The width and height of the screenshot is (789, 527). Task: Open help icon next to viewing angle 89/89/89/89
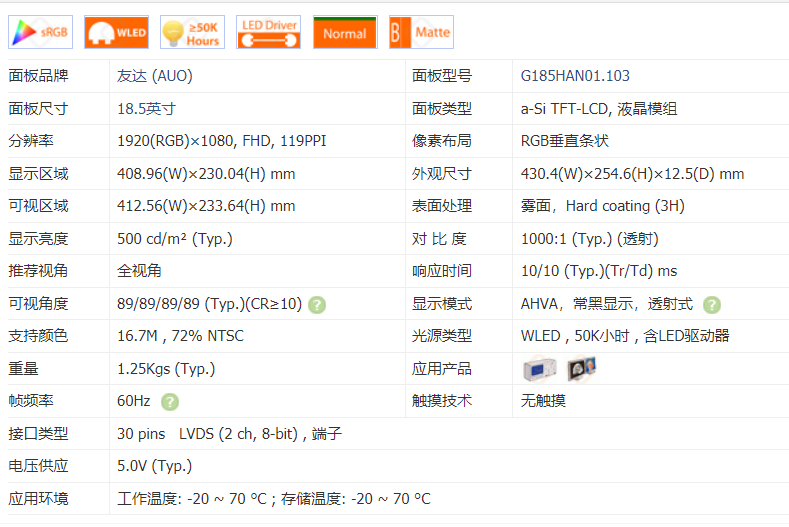point(317,304)
